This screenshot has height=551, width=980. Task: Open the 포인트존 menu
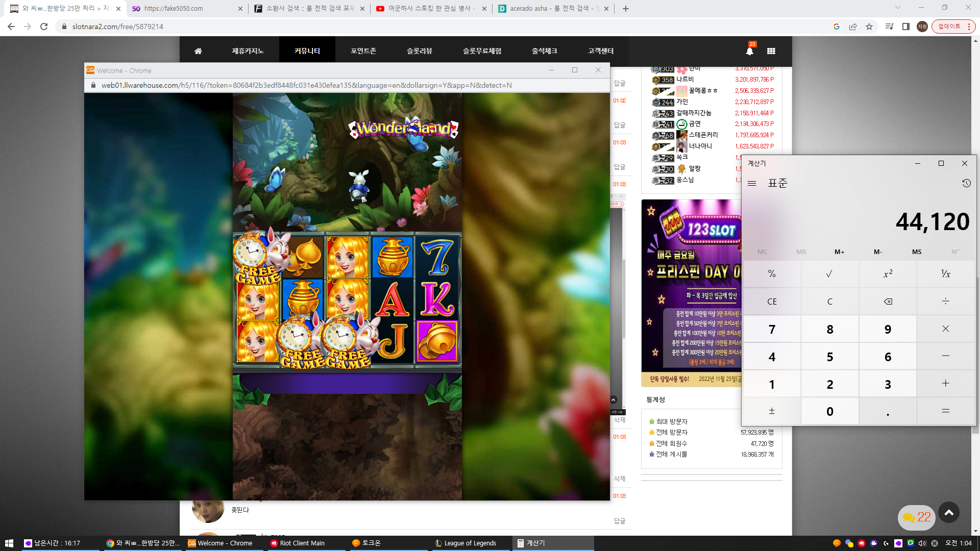[x=363, y=51]
